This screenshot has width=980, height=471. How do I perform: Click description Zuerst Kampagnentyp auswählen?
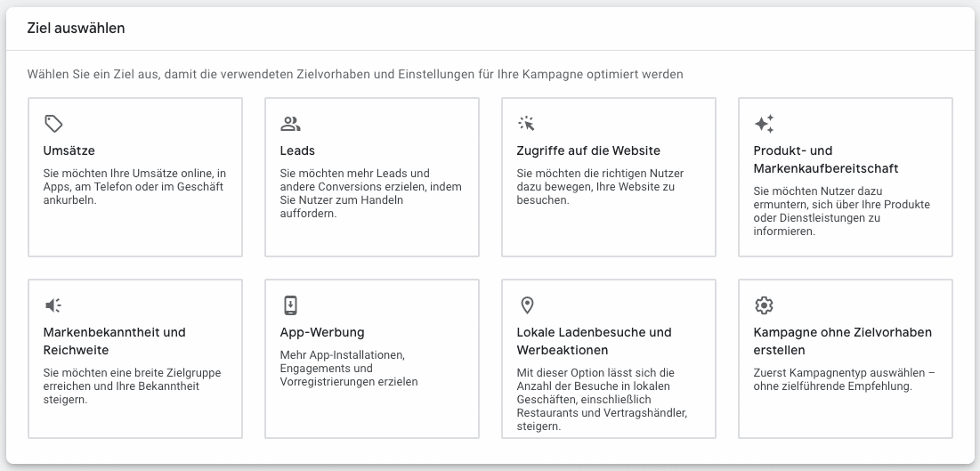(845, 379)
